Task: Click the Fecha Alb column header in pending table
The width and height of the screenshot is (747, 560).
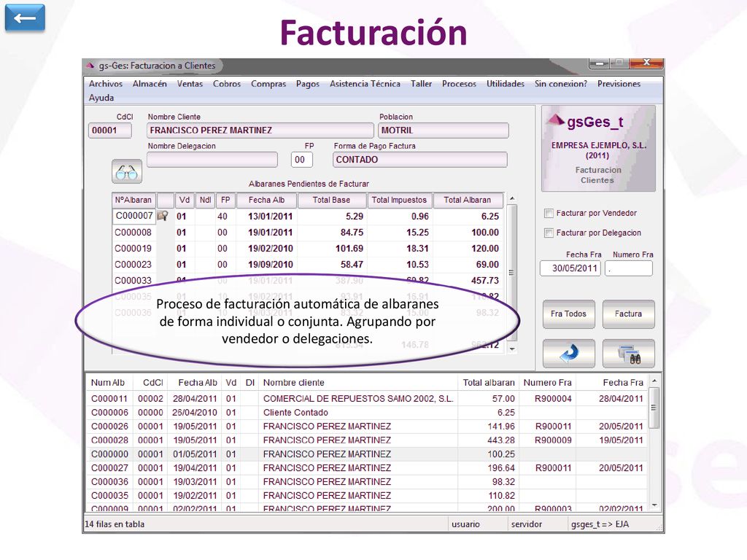Action: coord(266,200)
